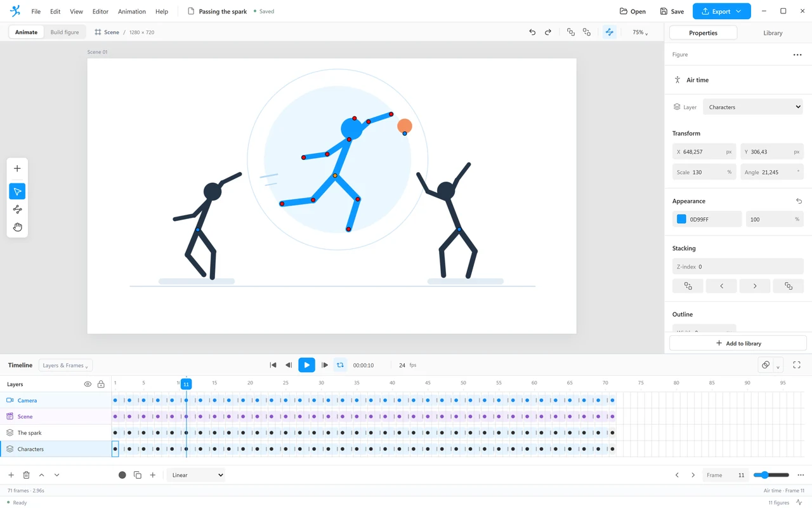Enter fullscreen timeline view icon
The width and height of the screenshot is (812, 508).
(x=797, y=365)
